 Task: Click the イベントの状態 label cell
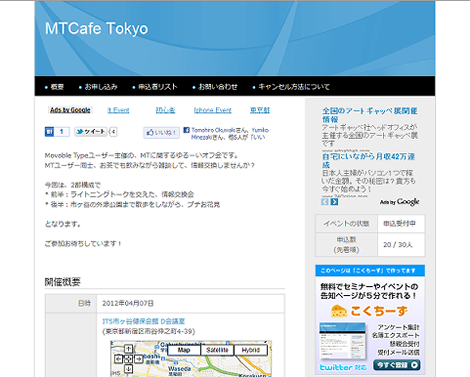346,224
